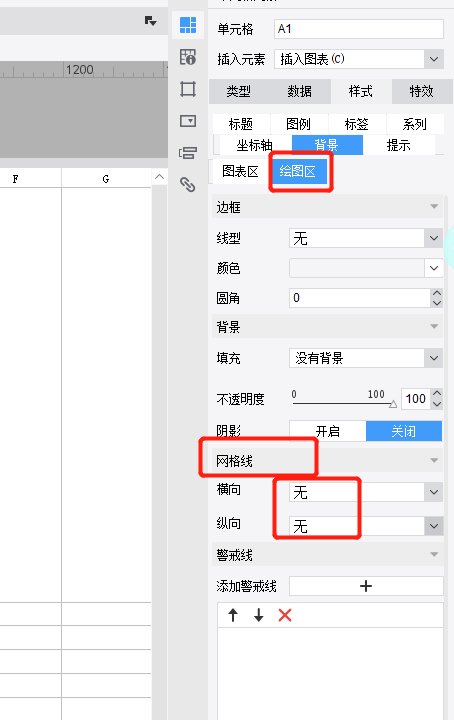Select the 背景 style tab
454x720 pixels.
point(327,145)
